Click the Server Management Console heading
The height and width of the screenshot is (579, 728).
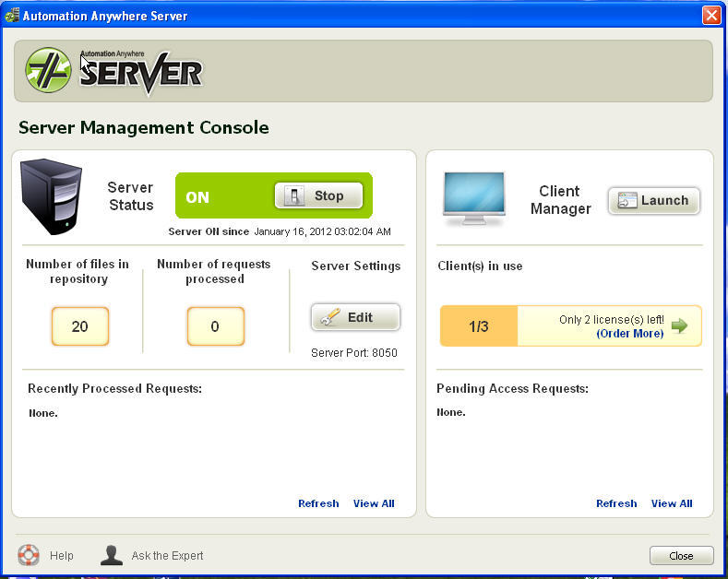[143, 127]
